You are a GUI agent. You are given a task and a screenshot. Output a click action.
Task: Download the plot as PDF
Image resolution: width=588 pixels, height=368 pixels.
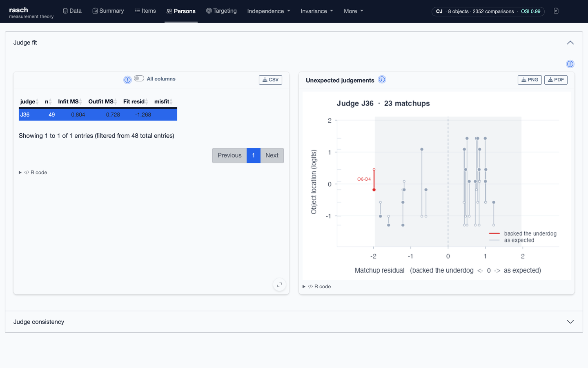[556, 80]
